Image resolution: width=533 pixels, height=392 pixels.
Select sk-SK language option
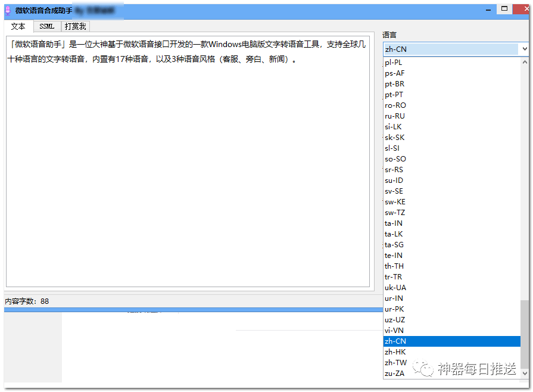point(452,138)
